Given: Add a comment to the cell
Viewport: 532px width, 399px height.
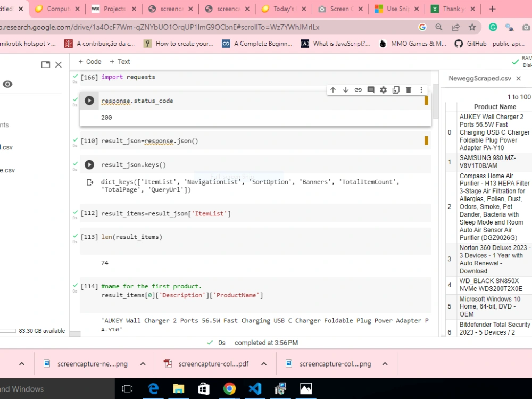Looking at the screenshot, I should click(x=370, y=90).
